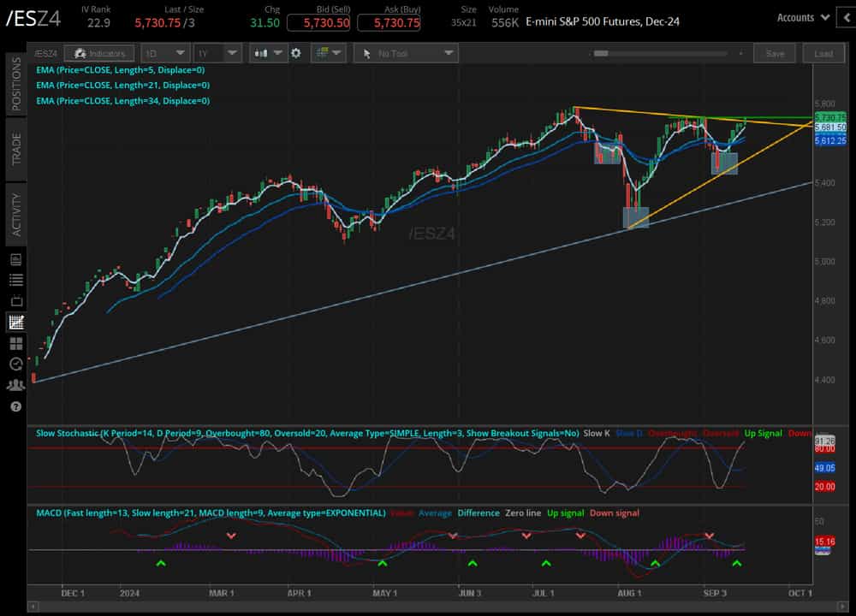Switch to the TRADE tab
856x616 pixels.
[15, 148]
